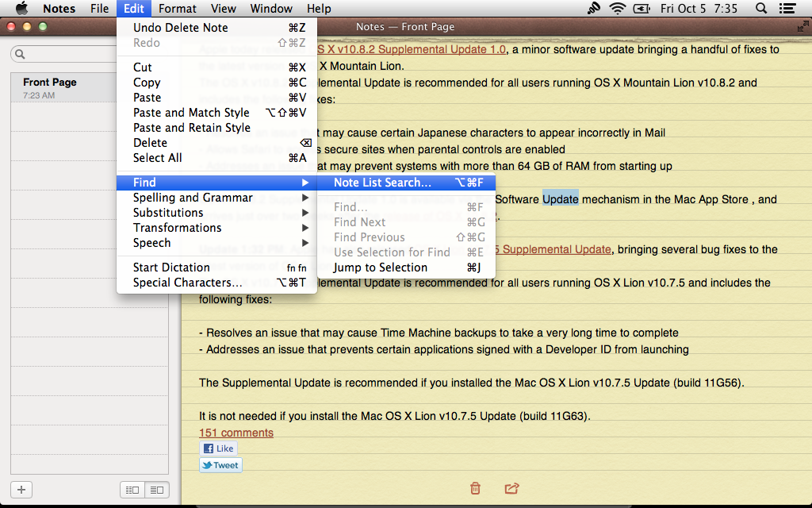Click the battery status icon
The height and width of the screenshot is (508, 812).
click(x=642, y=8)
